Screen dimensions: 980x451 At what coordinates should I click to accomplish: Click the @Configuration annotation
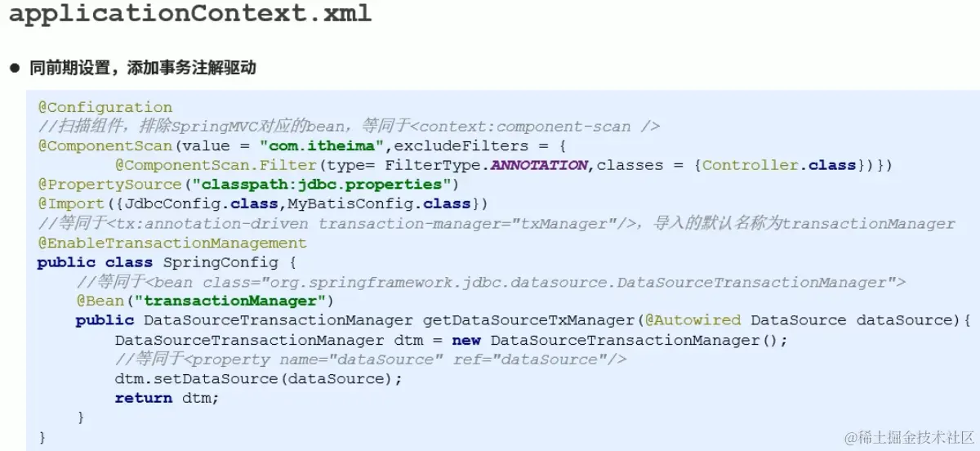point(105,107)
